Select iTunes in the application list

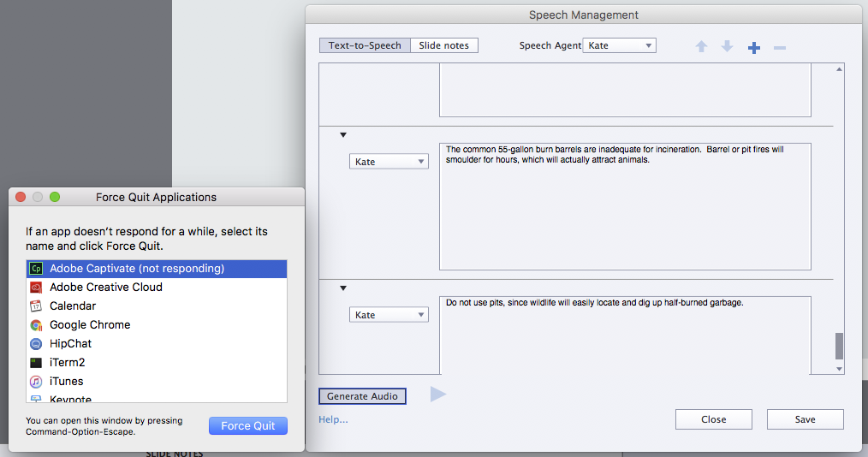[66, 382]
